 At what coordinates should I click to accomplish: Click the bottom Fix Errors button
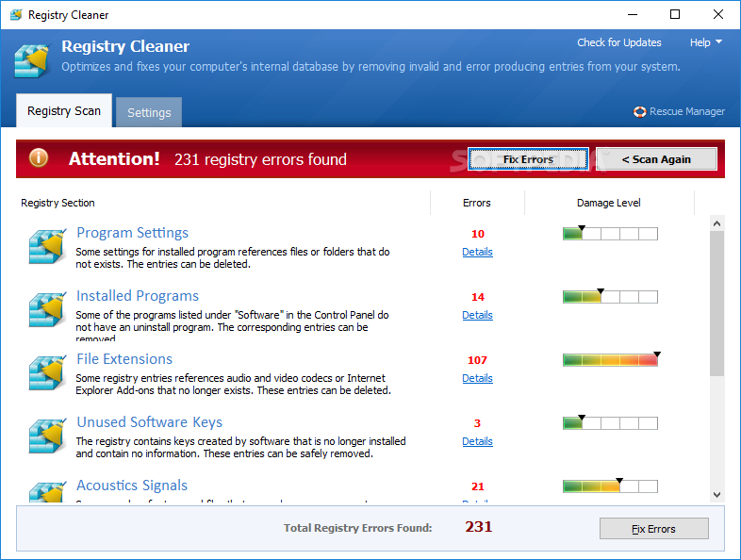tap(653, 529)
